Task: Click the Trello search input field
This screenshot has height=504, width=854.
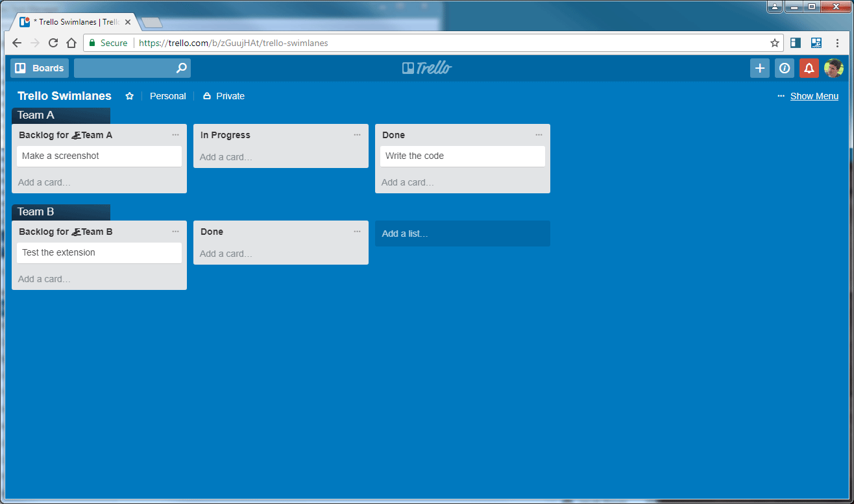Action: (132, 68)
